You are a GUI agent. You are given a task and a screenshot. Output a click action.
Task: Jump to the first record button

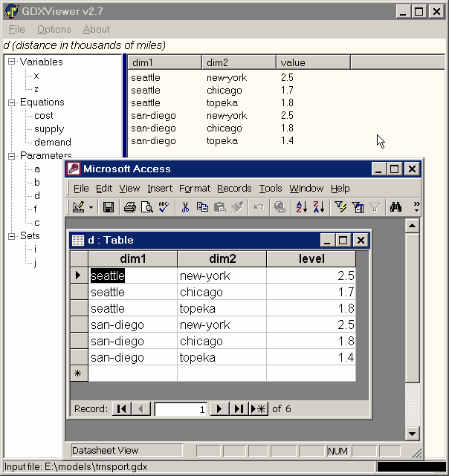pos(122,408)
